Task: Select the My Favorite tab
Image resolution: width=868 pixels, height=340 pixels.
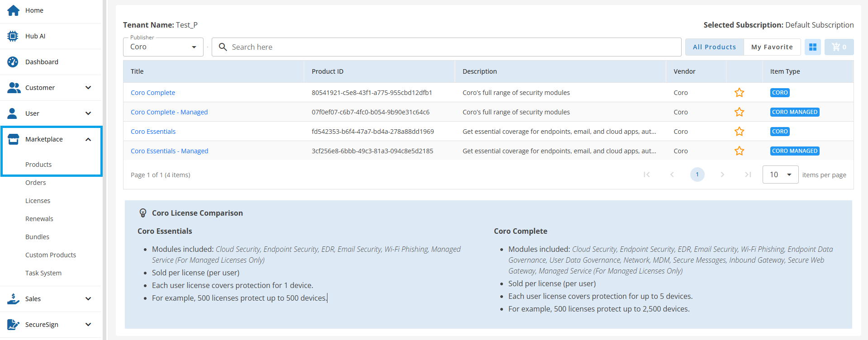Action: click(772, 47)
